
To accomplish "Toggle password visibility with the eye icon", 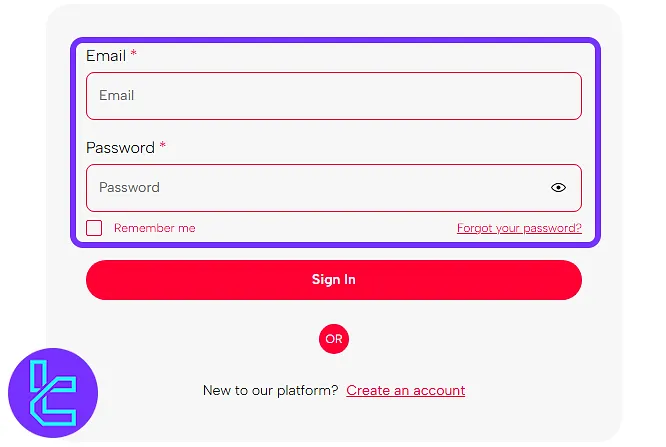I will [x=558, y=187].
